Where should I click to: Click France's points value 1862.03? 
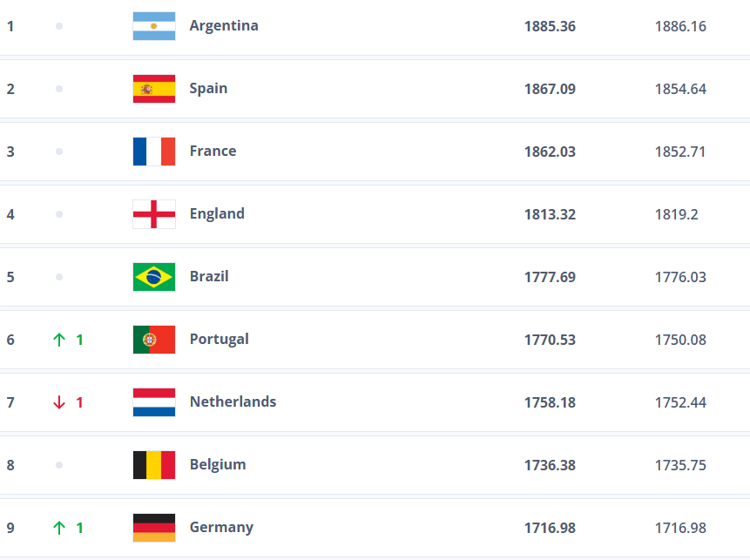tap(550, 151)
